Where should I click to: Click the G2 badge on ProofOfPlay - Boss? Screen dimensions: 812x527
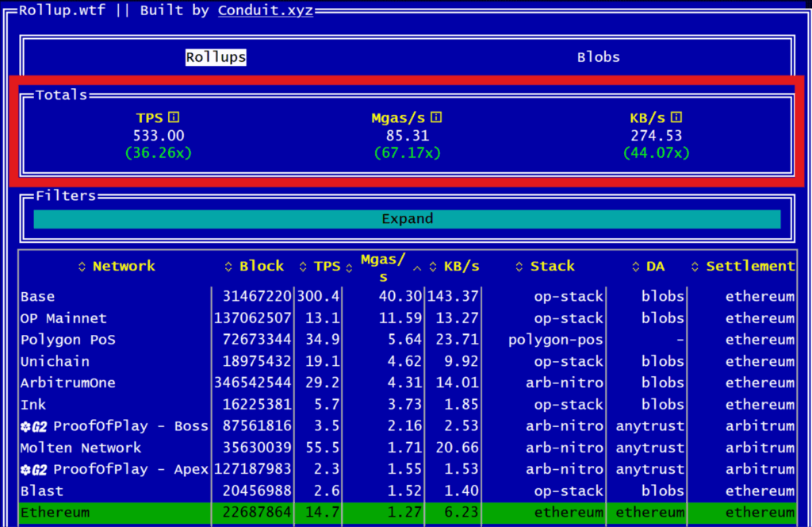33,426
